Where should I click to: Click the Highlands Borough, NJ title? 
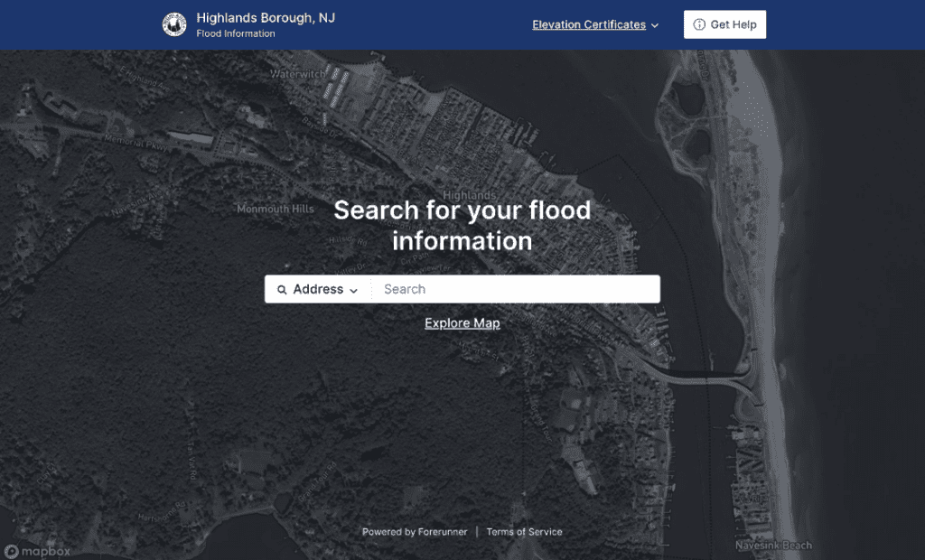click(x=266, y=18)
